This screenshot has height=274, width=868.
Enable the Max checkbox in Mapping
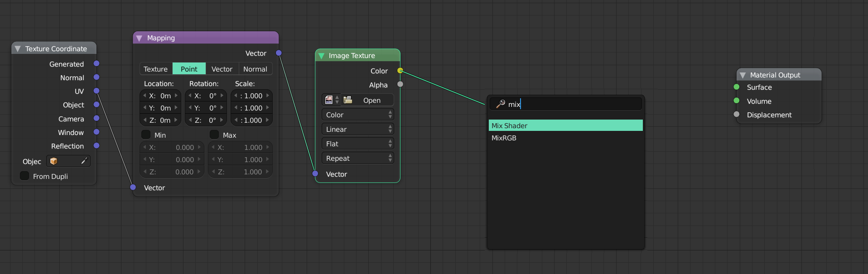[x=214, y=135]
